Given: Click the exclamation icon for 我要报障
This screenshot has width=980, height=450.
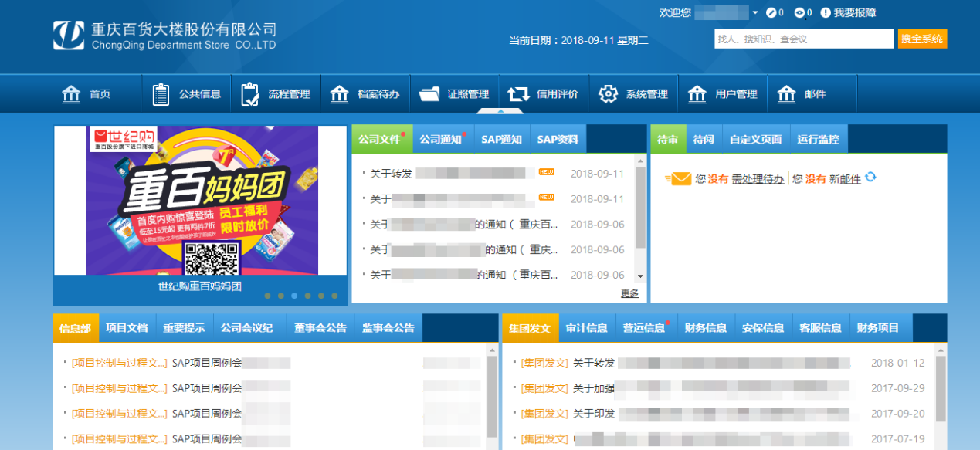Looking at the screenshot, I should pyautogui.click(x=826, y=13).
